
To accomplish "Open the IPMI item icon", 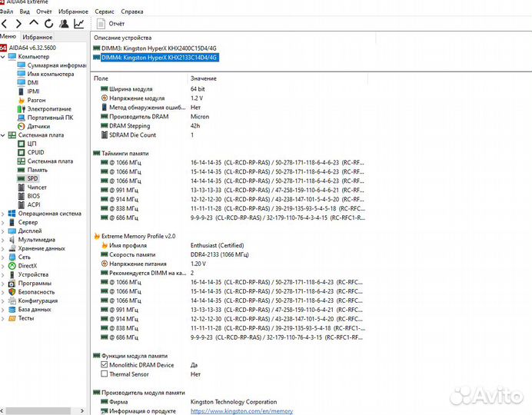I will click(22, 91).
